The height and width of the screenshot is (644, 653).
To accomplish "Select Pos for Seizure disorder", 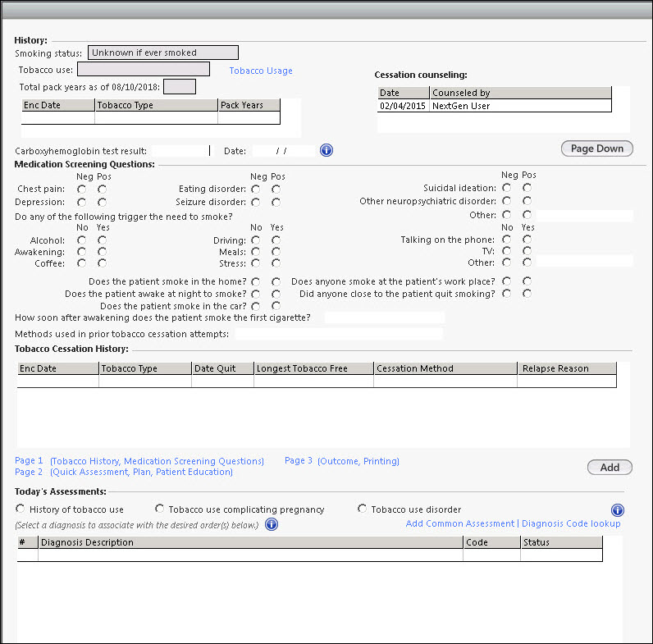I will pyautogui.click(x=276, y=202).
